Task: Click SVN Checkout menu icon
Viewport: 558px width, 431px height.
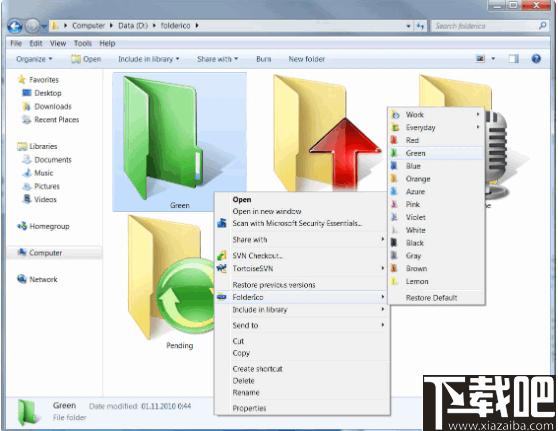Action: pos(222,255)
